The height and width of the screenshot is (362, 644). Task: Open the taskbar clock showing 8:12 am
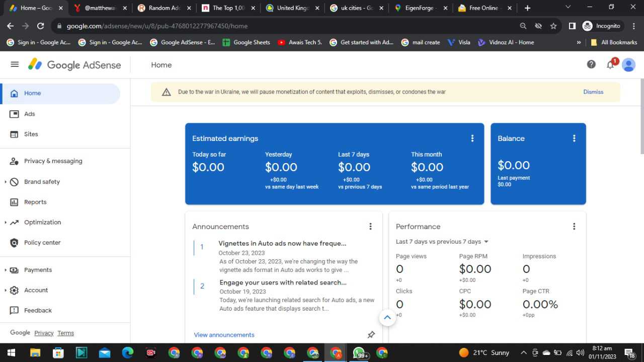pos(602,352)
